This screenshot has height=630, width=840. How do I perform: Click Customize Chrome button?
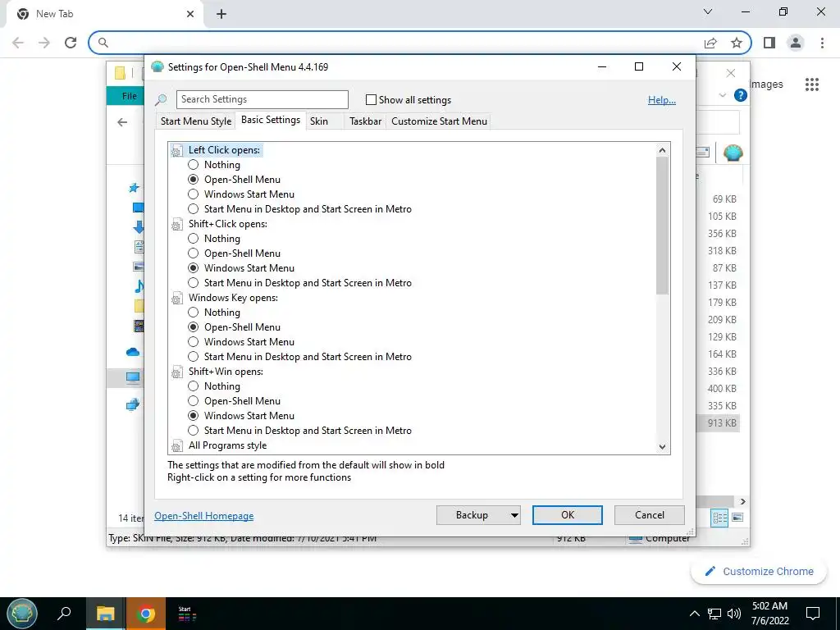coord(759,571)
